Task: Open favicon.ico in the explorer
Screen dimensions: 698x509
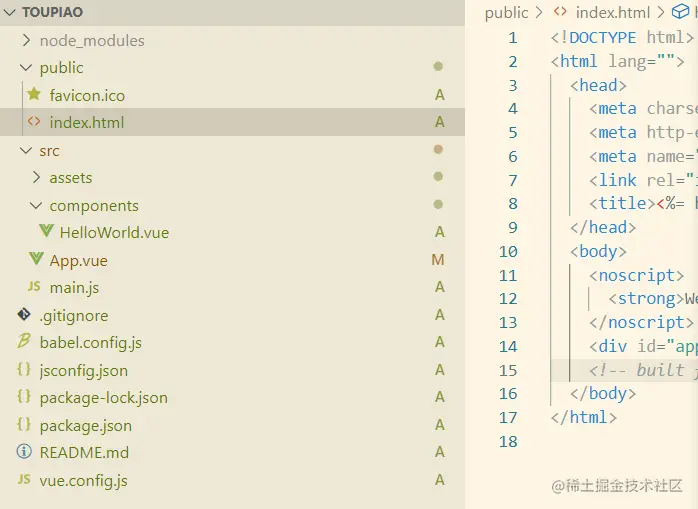Action: (x=87, y=95)
